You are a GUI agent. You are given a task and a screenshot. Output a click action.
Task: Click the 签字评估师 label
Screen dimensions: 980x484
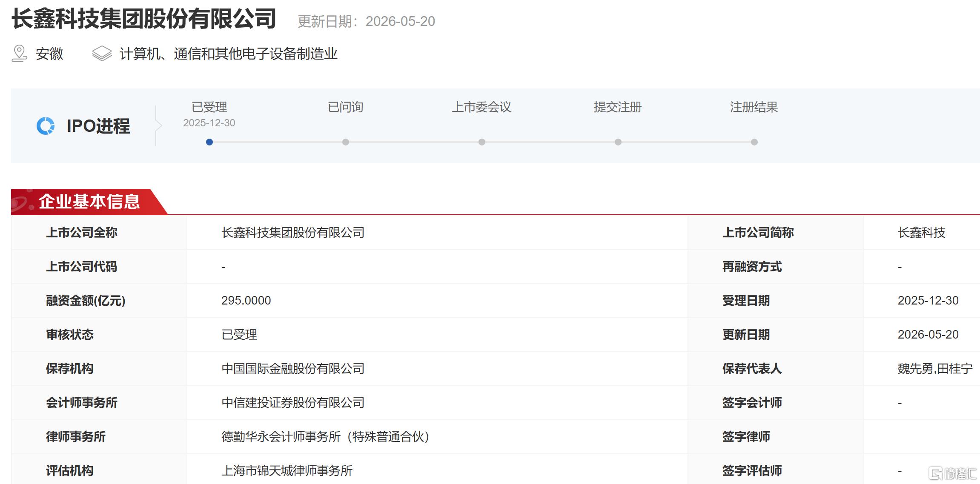point(752,471)
